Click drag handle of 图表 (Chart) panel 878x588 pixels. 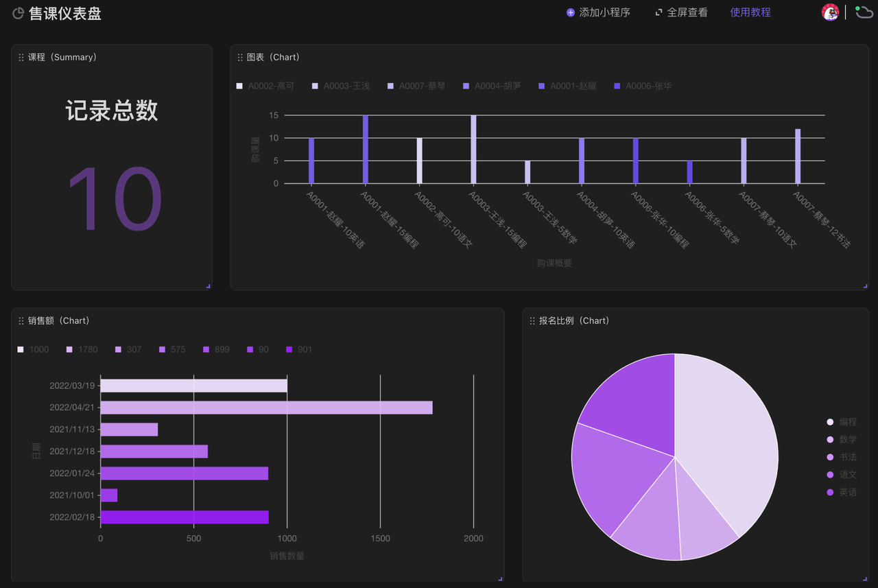point(240,58)
